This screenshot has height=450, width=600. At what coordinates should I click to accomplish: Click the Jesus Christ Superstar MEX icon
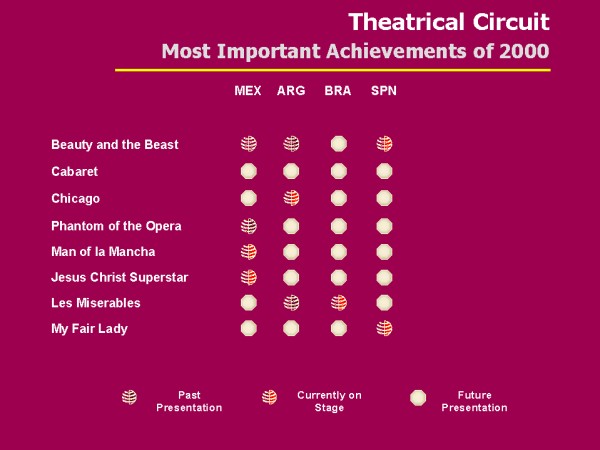(248, 277)
